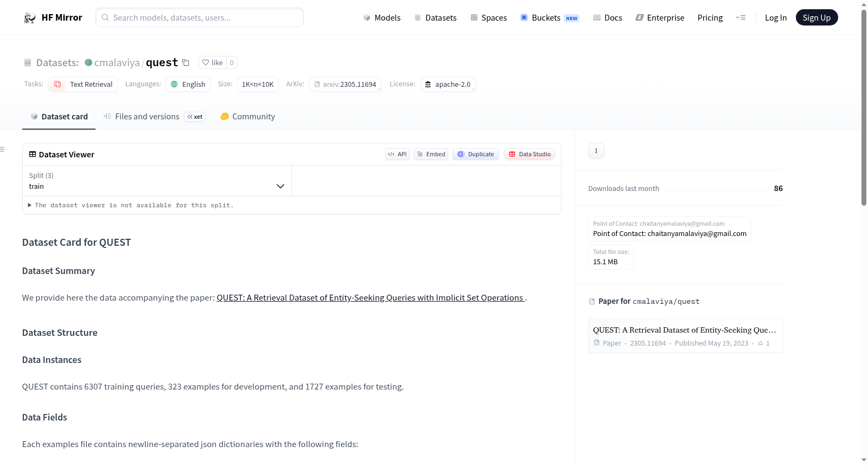Open the Models page
The height and width of the screenshot is (465, 868).
coord(382,18)
